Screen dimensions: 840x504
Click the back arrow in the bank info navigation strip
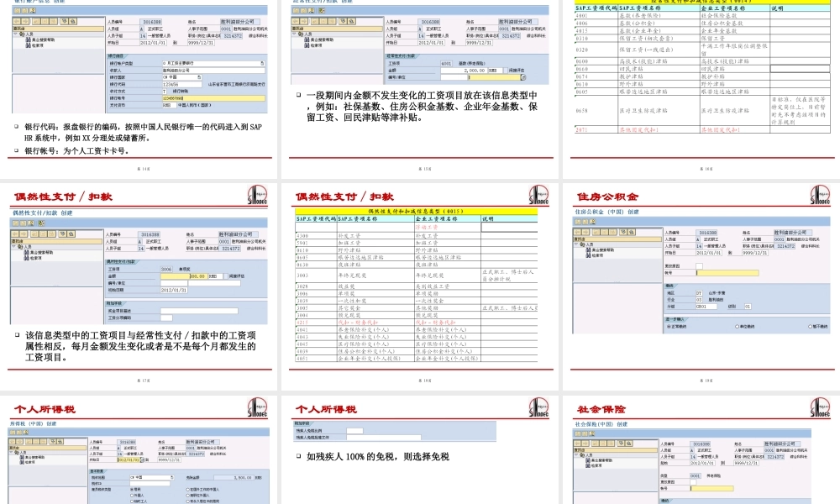coord(16,21)
